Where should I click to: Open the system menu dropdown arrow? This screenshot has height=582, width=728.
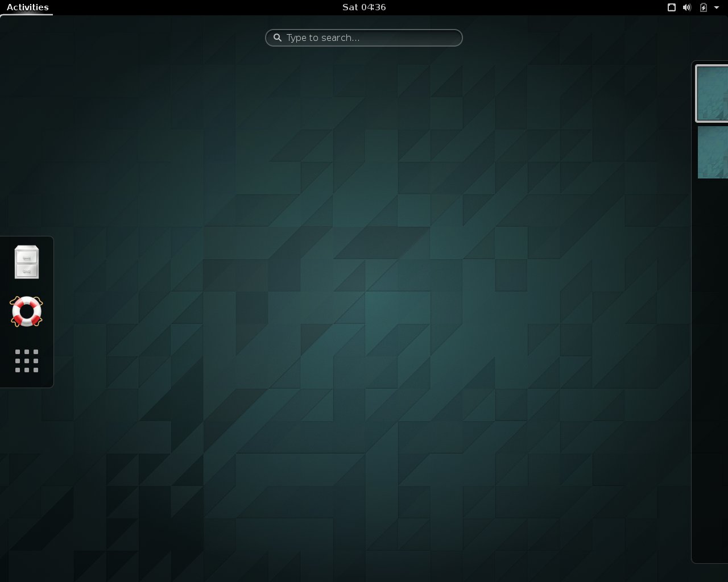pos(717,7)
